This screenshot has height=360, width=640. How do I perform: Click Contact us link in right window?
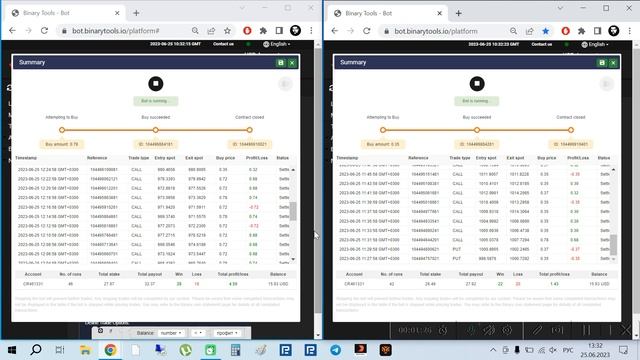pyautogui.click(x=542, y=44)
